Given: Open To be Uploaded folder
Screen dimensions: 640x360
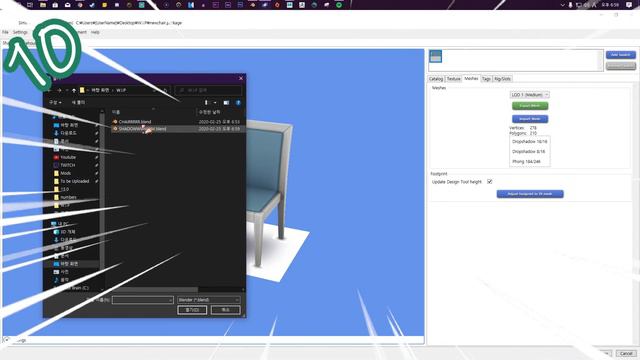Looking at the screenshot, I should click(74, 181).
